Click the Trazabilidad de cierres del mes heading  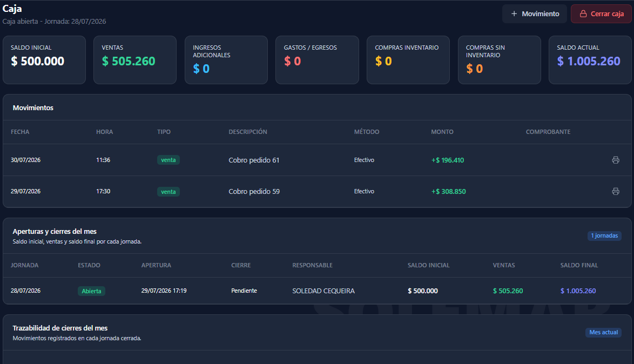pos(60,328)
